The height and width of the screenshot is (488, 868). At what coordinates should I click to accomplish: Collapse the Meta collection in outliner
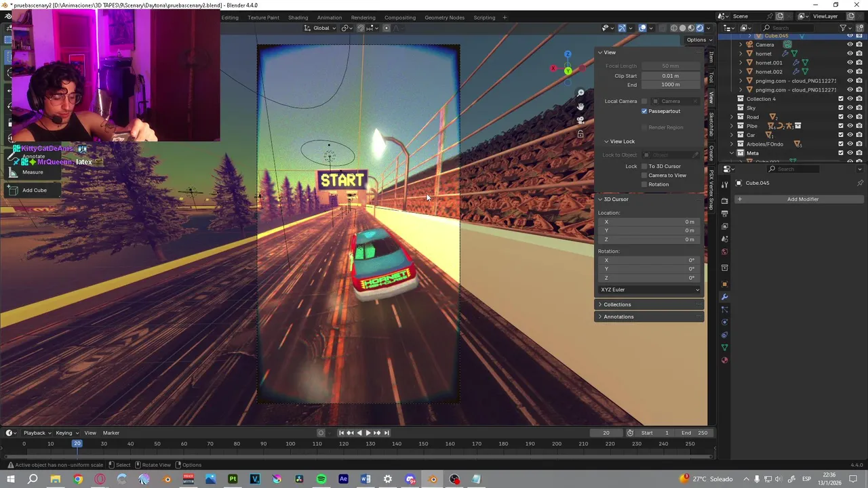pyautogui.click(x=732, y=153)
